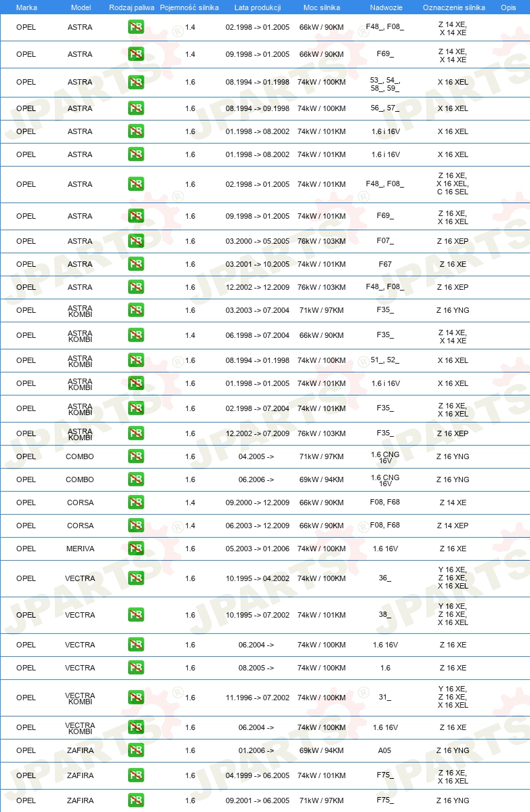Click fuel icon in Astra 1.4 F69_ row
The image size is (530, 812).
pyautogui.click(x=136, y=54)
